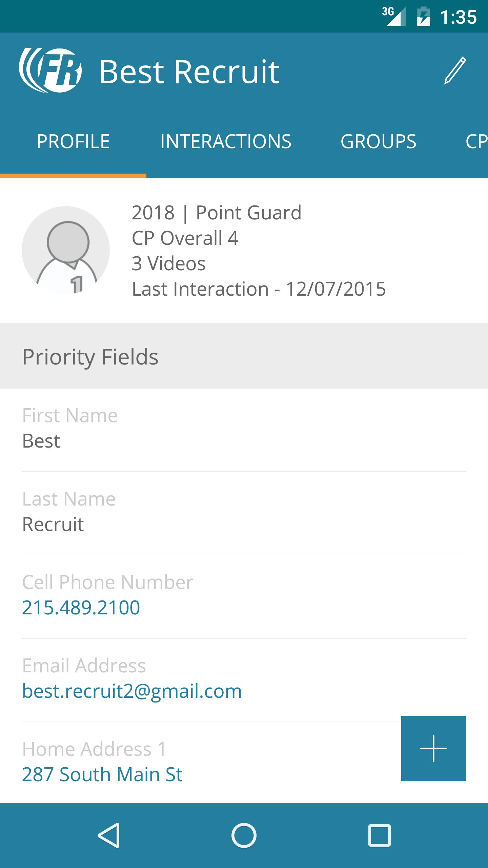Open 287 South Main St address
Screen dimensions: 488x868
(102, 774)
